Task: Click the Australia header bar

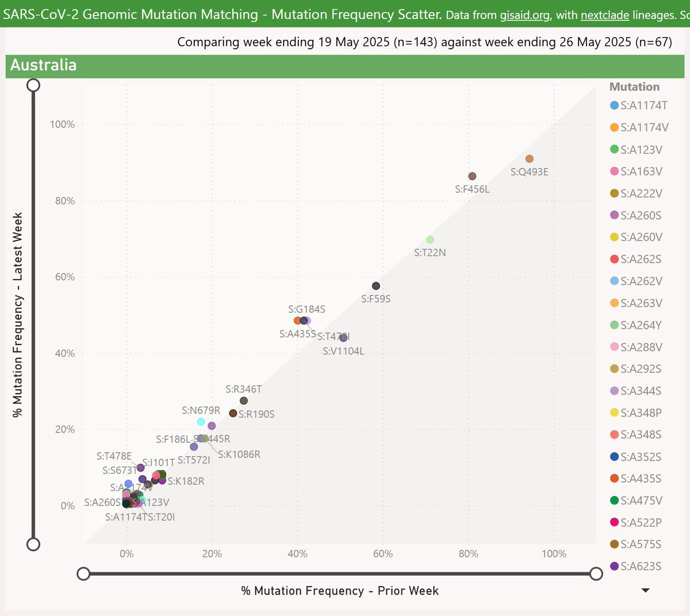Action: (x=345, y=66)
